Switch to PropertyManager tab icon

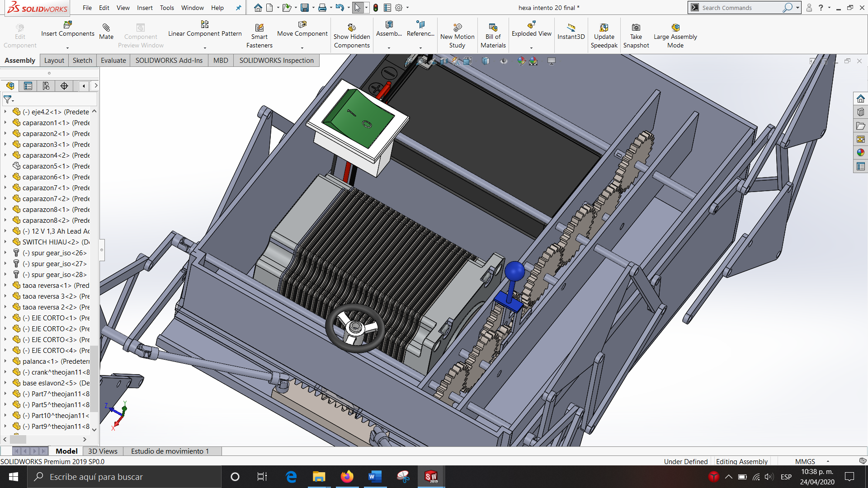click(x=28, y=86)
